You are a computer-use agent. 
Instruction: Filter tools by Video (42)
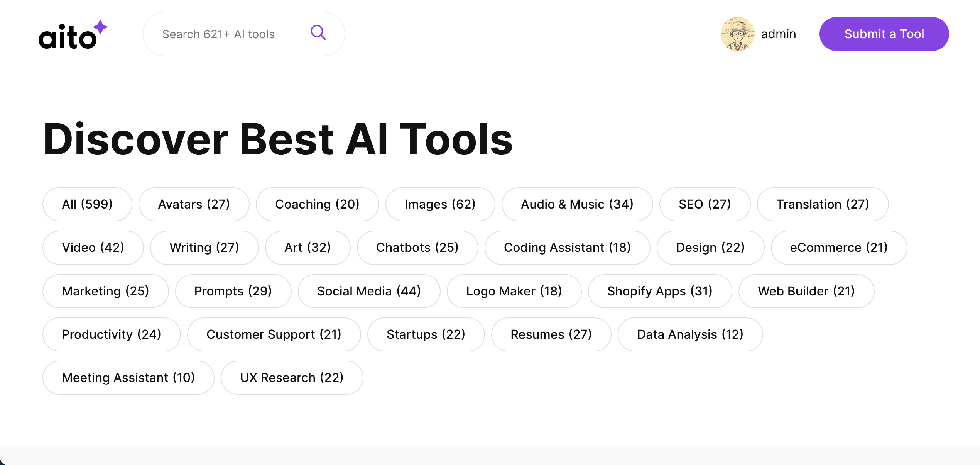(93, 248)
